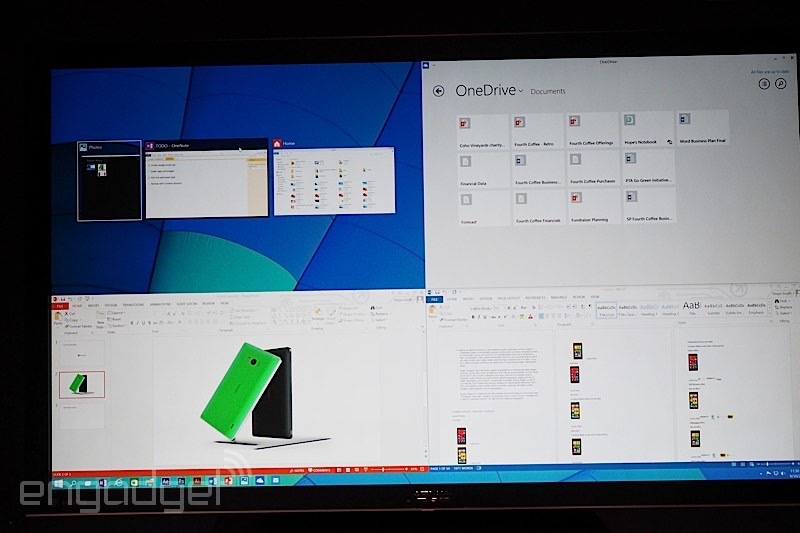
Task: Switch to Word MAILINGS tab
Action: [559, 297]
